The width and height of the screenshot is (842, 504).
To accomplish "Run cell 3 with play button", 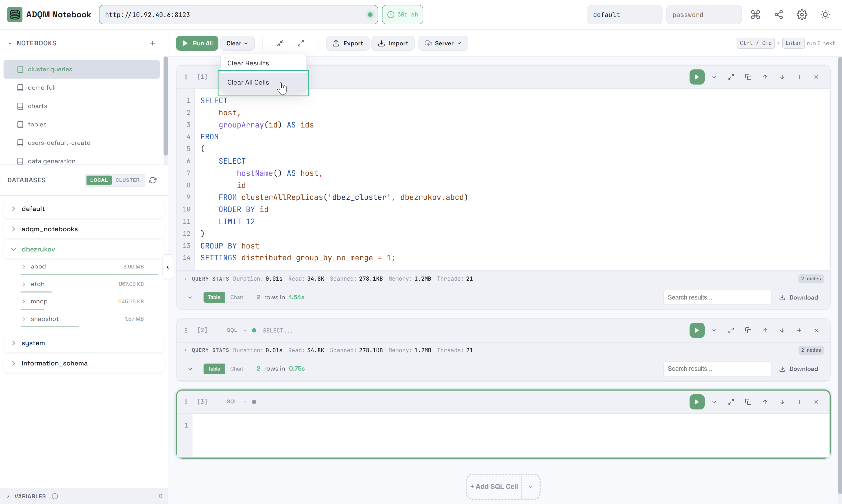I will point(697,402).
